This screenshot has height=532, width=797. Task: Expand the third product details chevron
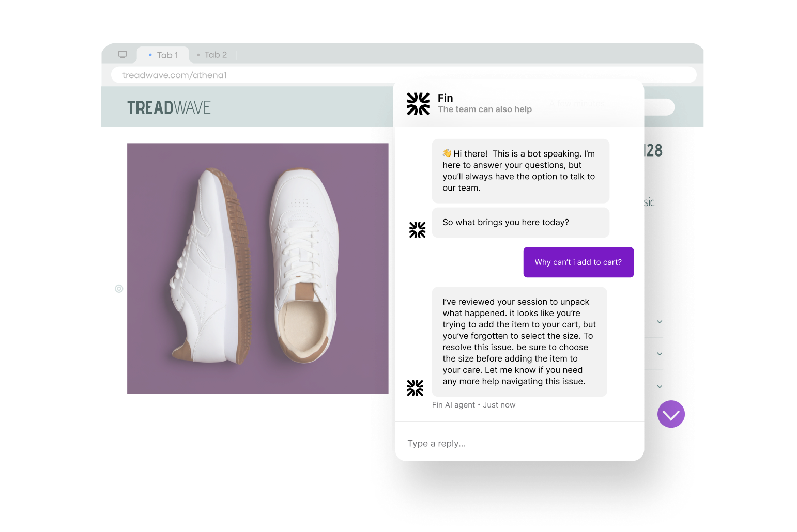(660, 386)
